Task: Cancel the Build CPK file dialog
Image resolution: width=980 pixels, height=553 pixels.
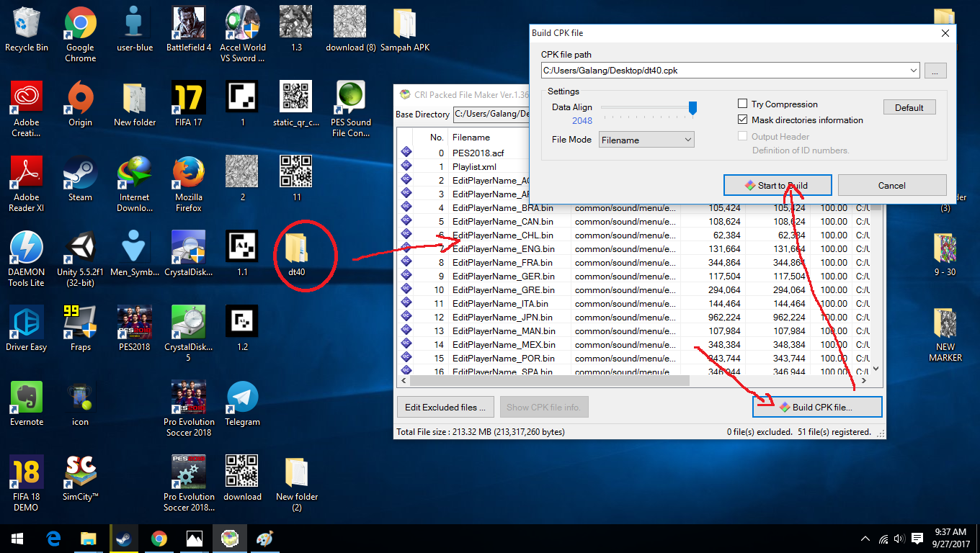Action: pyautogui.click(x=892, y=185)
